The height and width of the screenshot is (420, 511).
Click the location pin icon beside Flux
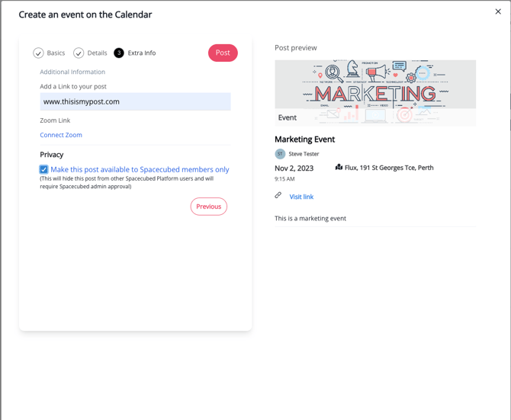coord(339,167)
